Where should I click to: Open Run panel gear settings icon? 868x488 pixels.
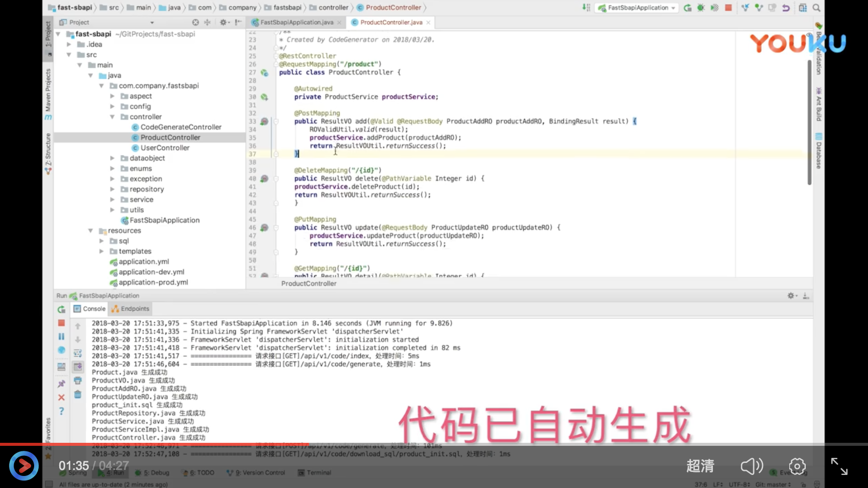point(792,296)
